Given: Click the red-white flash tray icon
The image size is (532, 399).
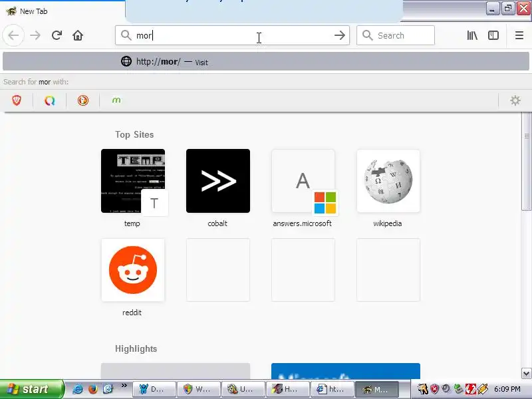Looking at the screenshot, I should [470, 389].
